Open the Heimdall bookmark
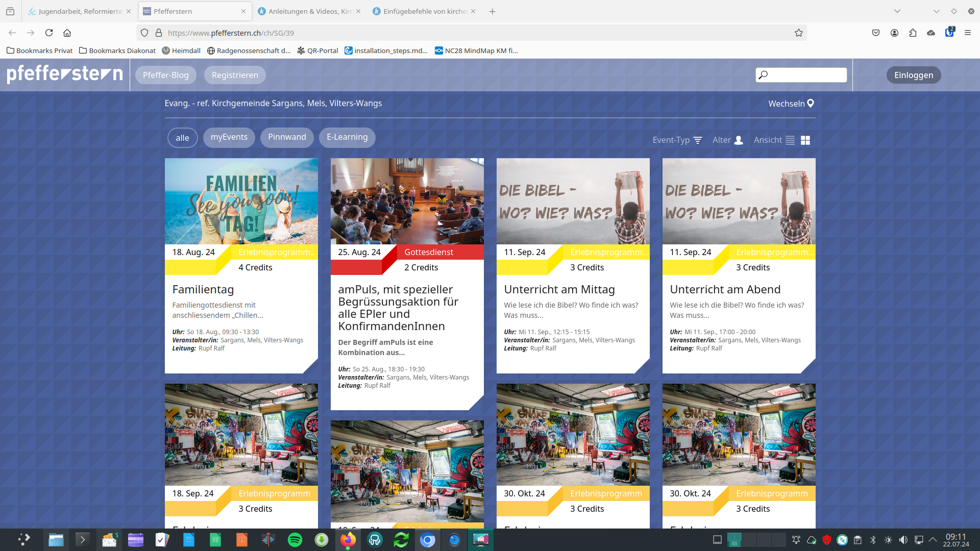 (x=181, y=51)
